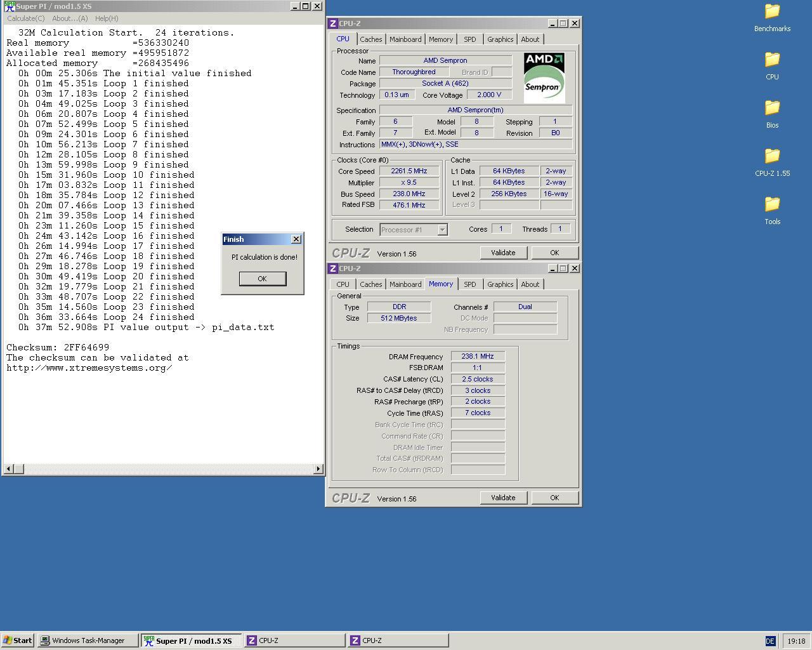The height and width of the screenshot is (650, 812).
Task: Click the 19:18 taskbar clock
Action: tap(796, 641)
